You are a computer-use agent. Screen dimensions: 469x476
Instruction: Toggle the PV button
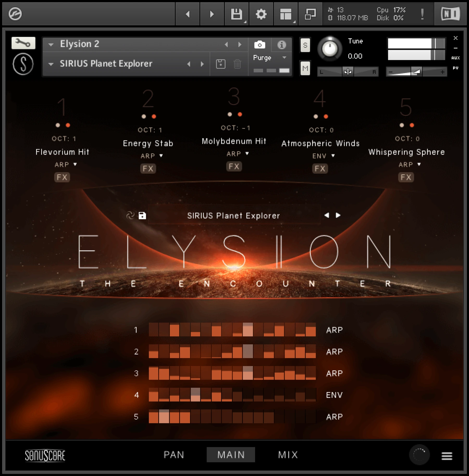click(455, 68)
